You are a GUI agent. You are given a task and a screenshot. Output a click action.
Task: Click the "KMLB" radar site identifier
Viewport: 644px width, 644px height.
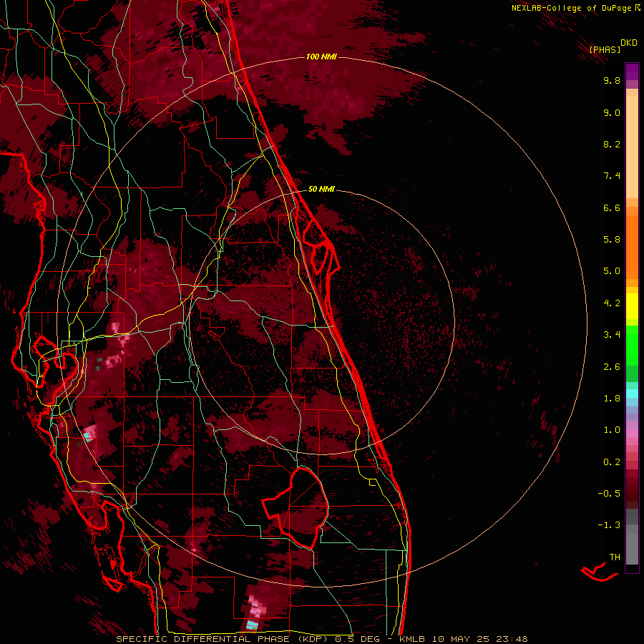pos(411,640)
